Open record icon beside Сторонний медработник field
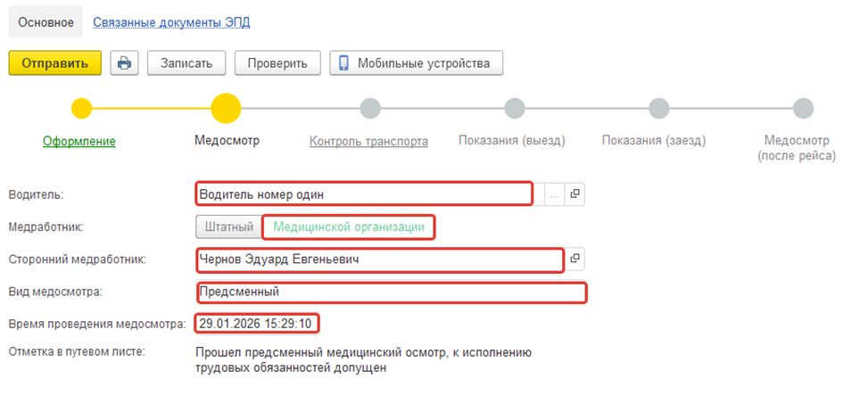This screenshot has height=404, width=868. [x=575, y=259]
